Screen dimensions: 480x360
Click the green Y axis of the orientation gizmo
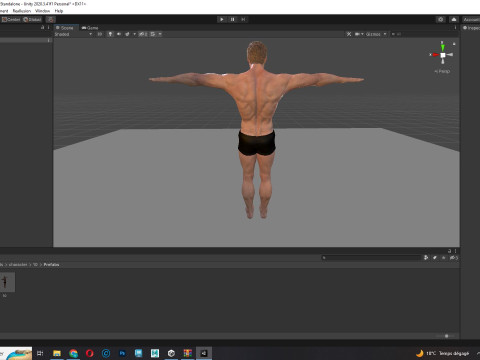[442, 47]
